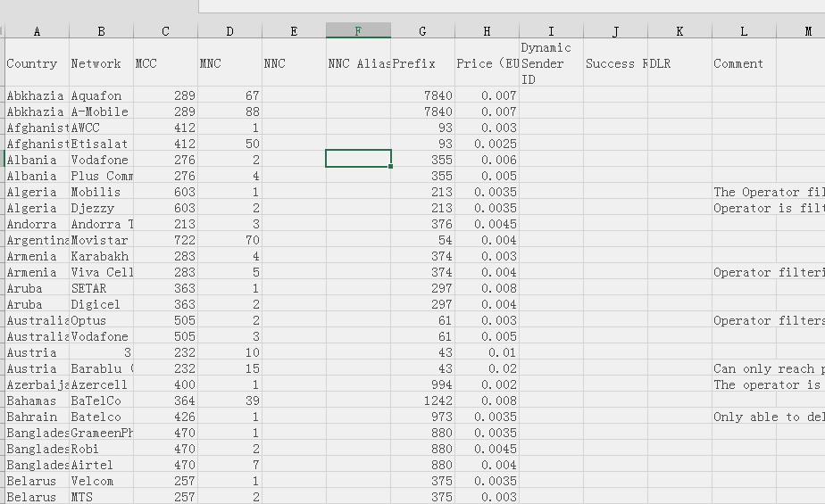
Task: Click the 'Can only reach' comment cell
Action: tap(769, 368)
